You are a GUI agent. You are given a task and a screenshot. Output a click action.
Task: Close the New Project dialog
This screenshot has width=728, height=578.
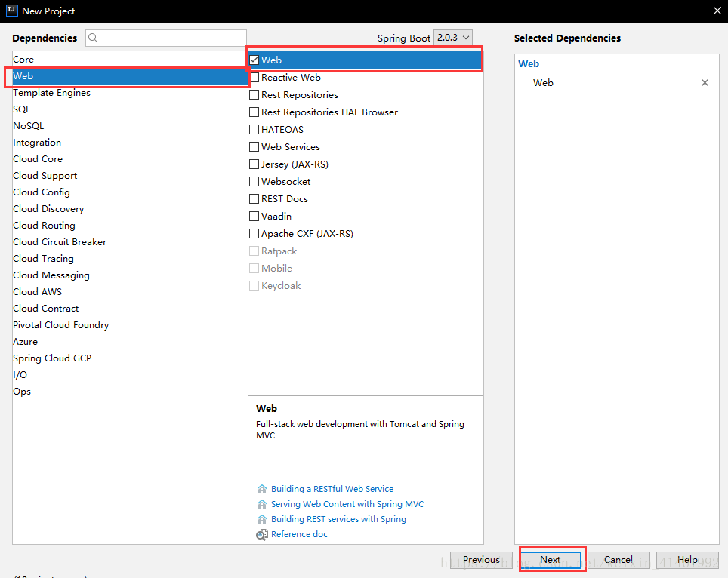click(717, 11)
